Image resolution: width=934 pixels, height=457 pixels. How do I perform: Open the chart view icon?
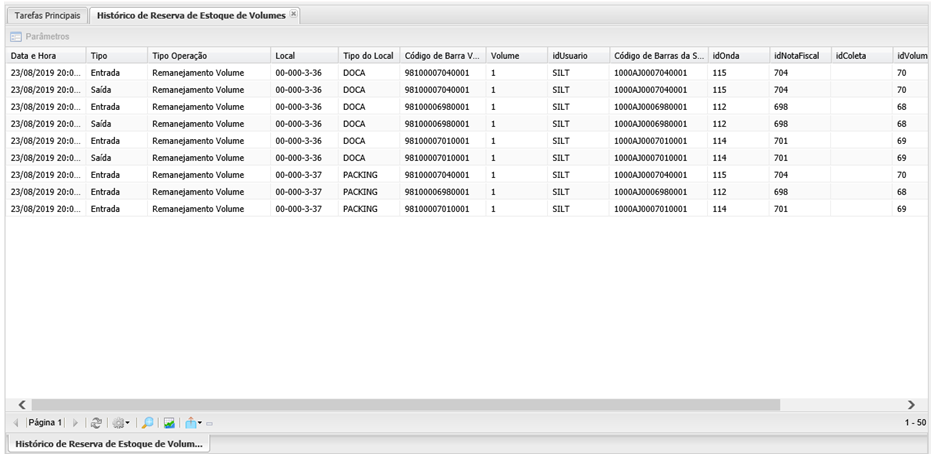[x=169, y=423]
